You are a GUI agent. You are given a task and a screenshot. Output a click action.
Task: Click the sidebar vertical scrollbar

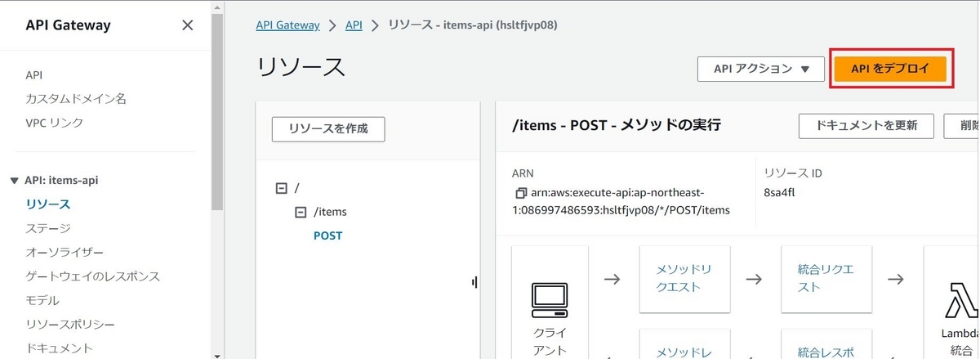(217, 110)
